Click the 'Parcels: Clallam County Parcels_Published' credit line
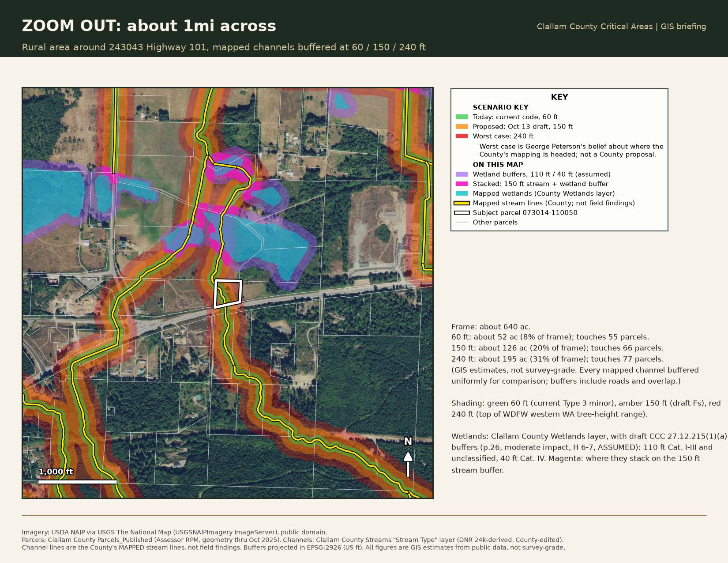Image resolution: width=728 pixels, height=563 pixels. point(293,540)
